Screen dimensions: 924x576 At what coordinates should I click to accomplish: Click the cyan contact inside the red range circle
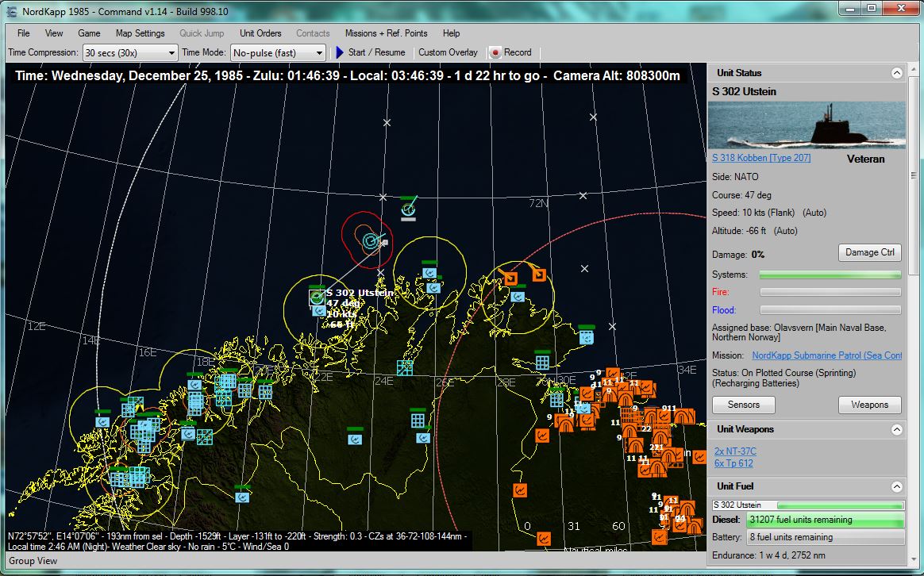(370, 240)
